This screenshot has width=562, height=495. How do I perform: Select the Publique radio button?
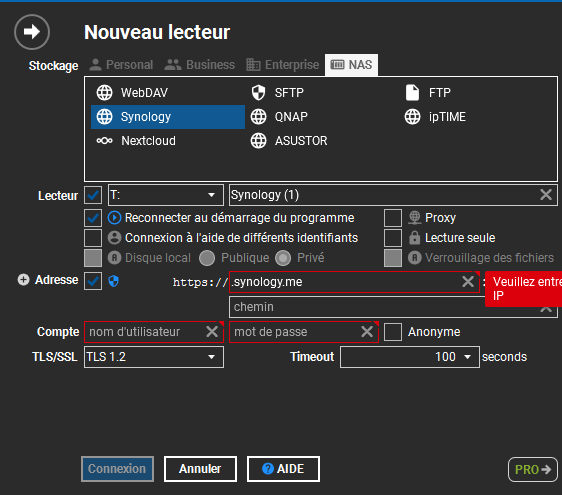coord(207,258)
